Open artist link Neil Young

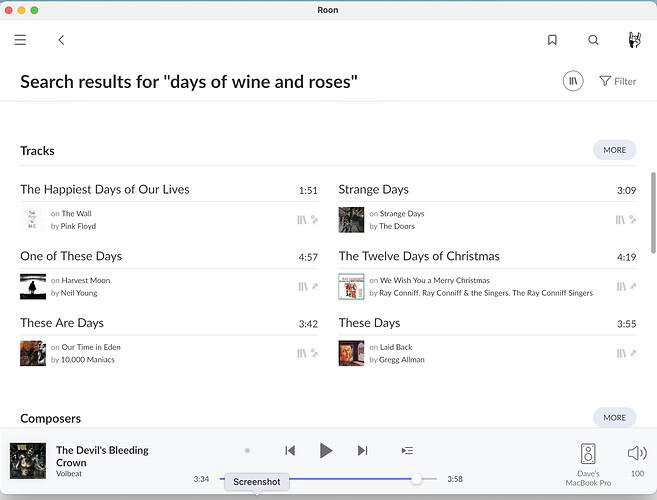[79, 293]
